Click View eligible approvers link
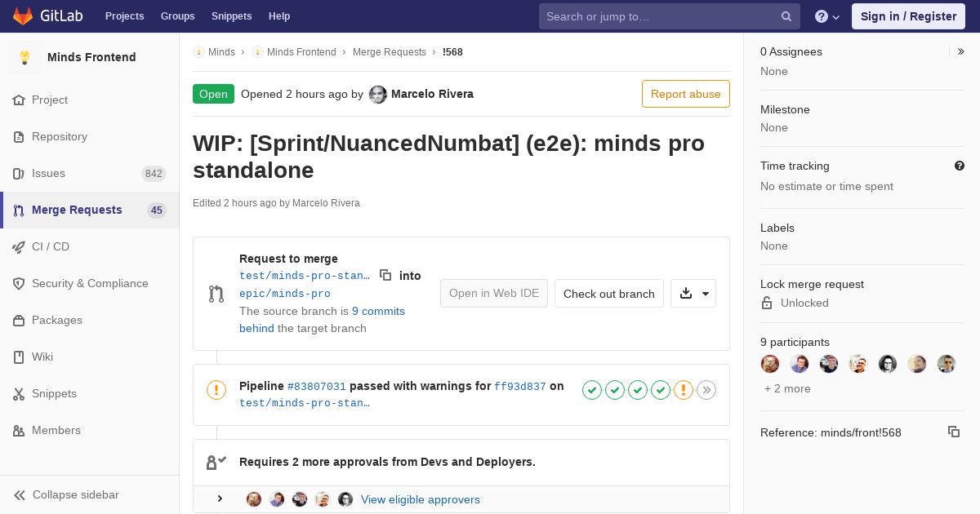Viewport: 980px width, 514px height. tap(421, 499)
